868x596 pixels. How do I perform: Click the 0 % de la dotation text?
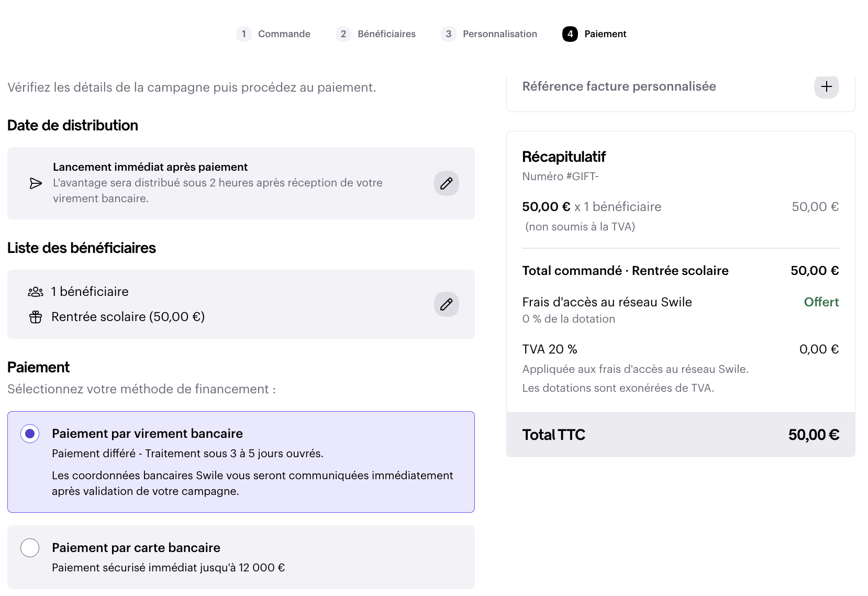(x=569, y=319)
